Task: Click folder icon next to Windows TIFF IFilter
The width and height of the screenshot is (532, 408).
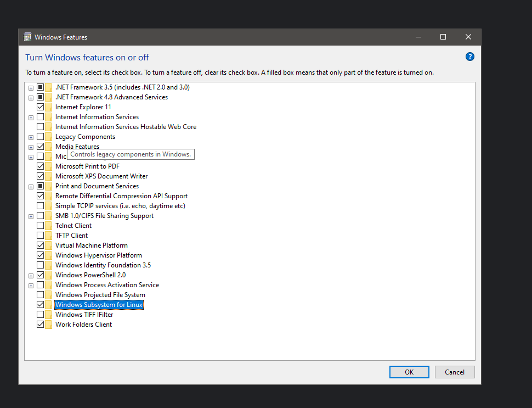Action: coord(49,315)
